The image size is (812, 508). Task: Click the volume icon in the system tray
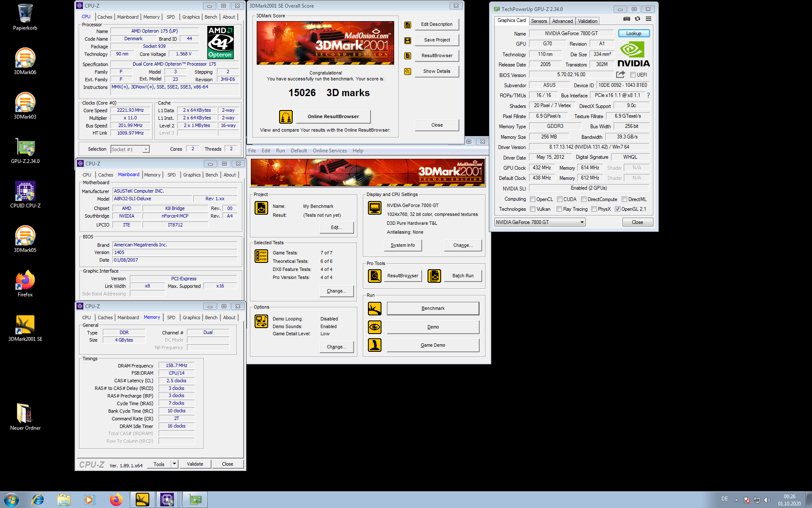click(x=767, y=500)
